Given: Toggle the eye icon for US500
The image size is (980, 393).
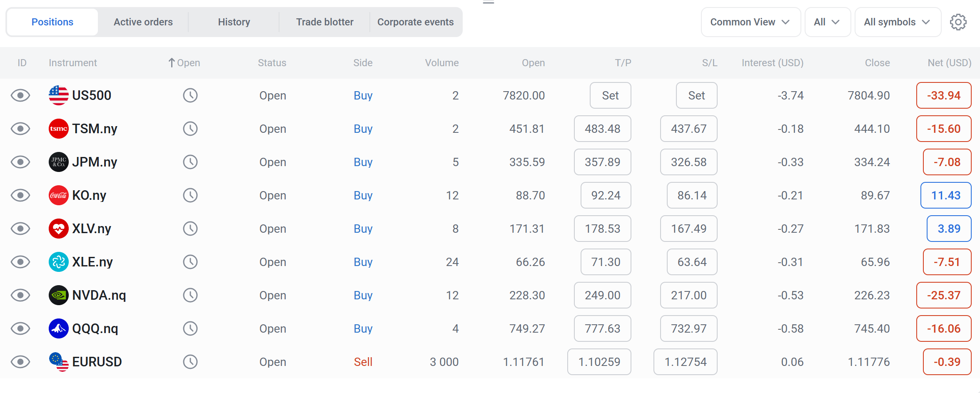Looking at the screenshot, I should [20, 95].
